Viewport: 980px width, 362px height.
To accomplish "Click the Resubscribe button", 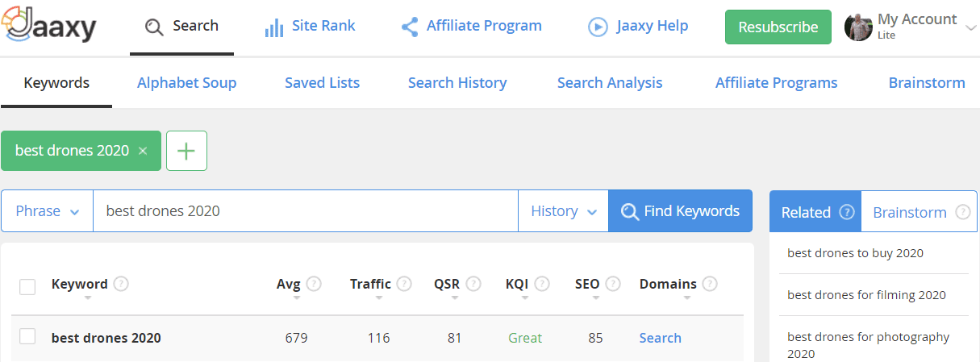I will (x=778, y=27).
